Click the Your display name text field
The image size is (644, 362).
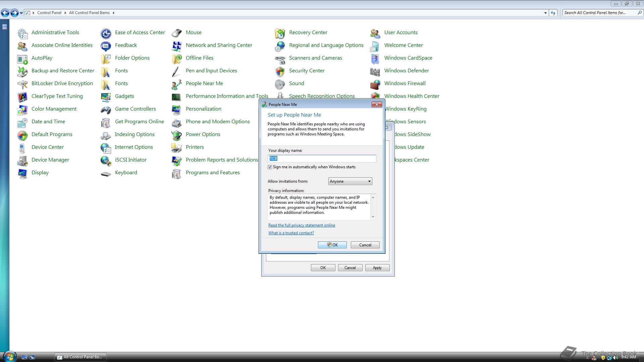point(322,159)
